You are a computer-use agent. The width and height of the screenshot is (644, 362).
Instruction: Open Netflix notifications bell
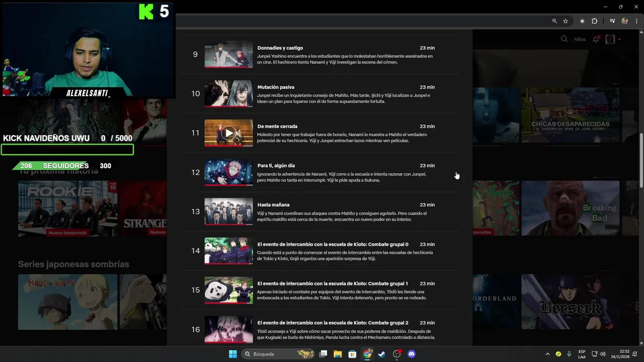[x=596, y=39]
